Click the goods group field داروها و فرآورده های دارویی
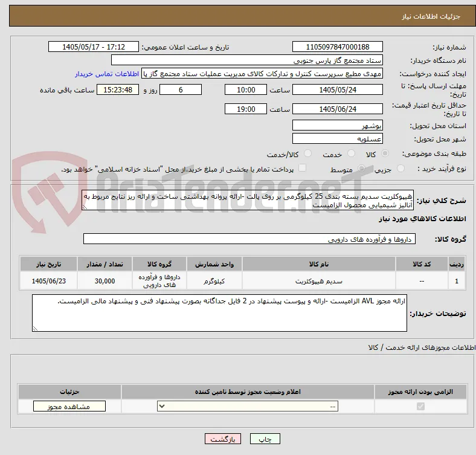This screenshot has height=455, width=476. 249,239
